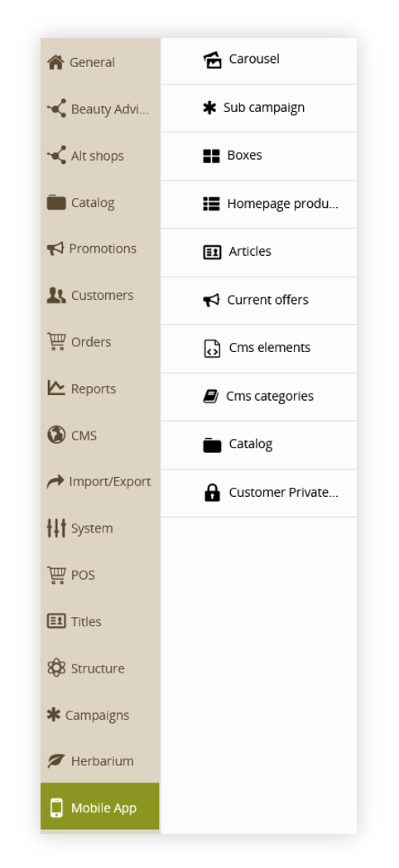This screenshot has width=399, height=868.
Task: Click the padlock icon for Customer Private
Action: [x=212, y=492]
